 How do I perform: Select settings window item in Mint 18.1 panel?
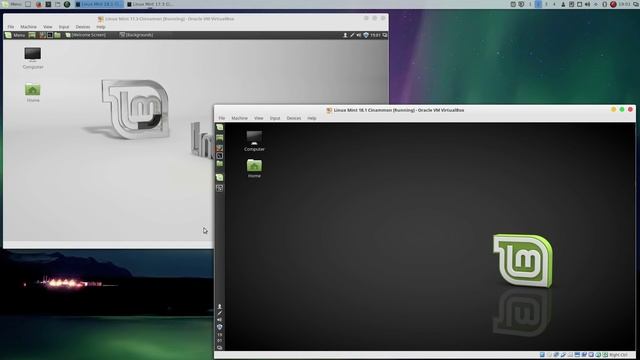[220, 188]
